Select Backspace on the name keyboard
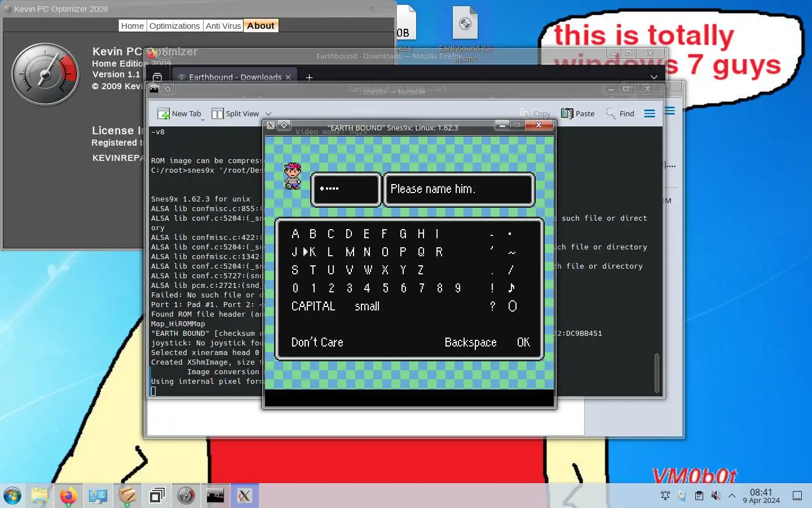The width and height of the screenshot is (812, 508). [470, 342]
